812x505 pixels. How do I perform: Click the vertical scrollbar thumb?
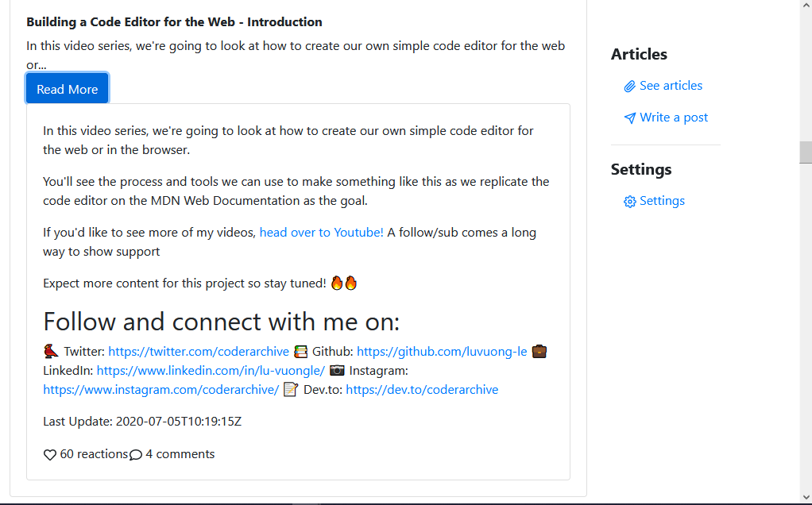[x=806, y=152]
